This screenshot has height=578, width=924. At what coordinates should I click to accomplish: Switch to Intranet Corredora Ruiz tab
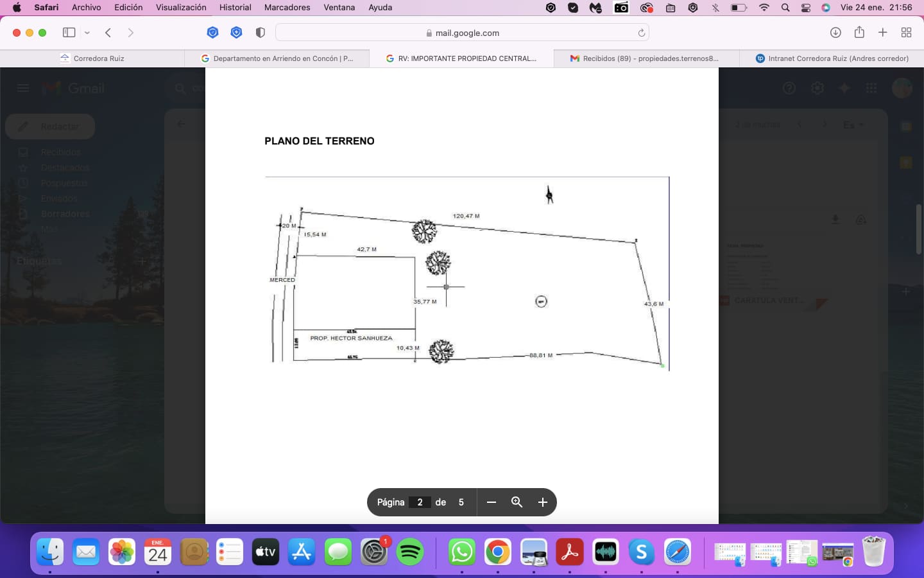(x=832, y=58)
